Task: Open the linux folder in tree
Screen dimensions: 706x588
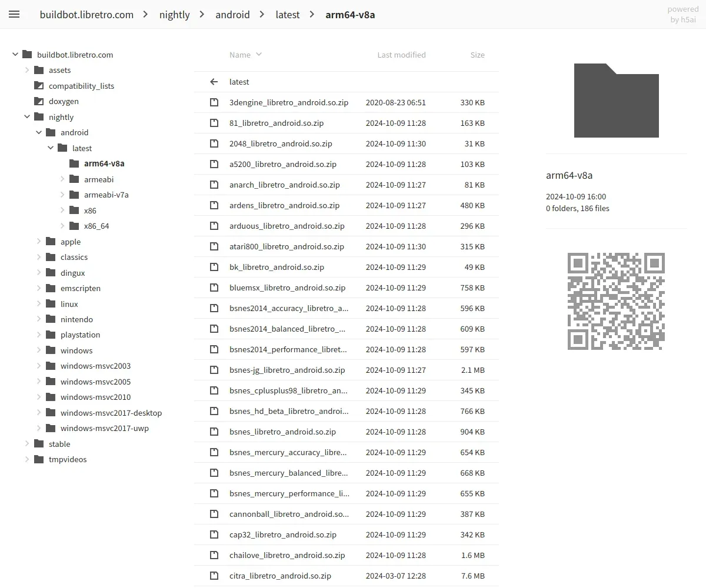Action: (69, 304)
